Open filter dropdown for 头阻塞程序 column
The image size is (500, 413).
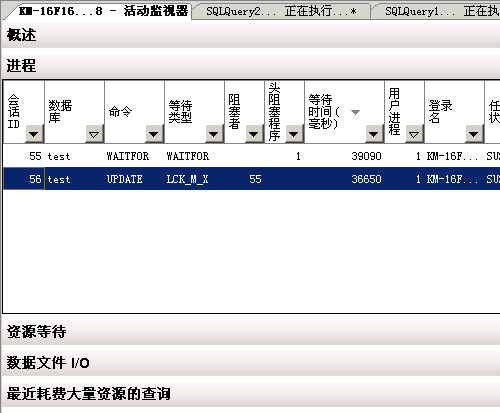point(294,134)
